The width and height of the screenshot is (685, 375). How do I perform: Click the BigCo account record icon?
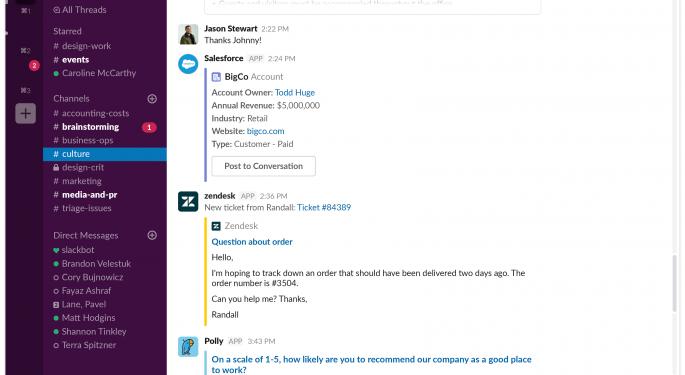[216, 77]
